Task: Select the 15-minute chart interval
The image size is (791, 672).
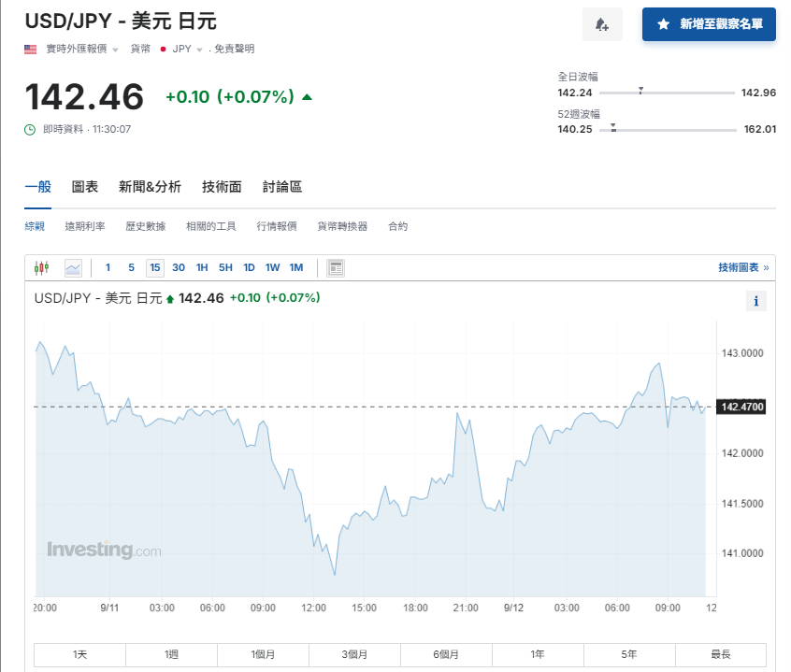Action: 155,268
